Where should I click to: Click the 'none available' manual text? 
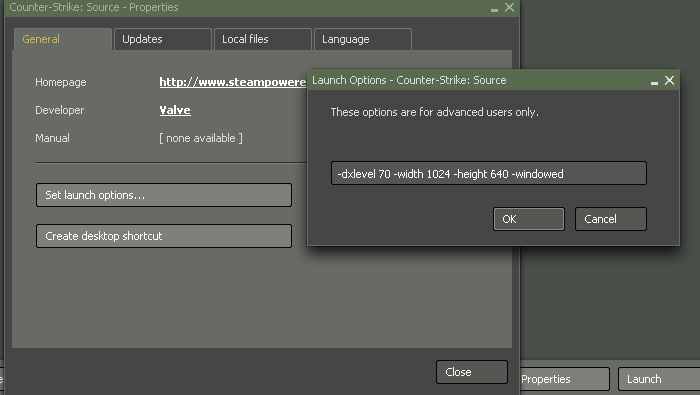click(x=201, y=138)
